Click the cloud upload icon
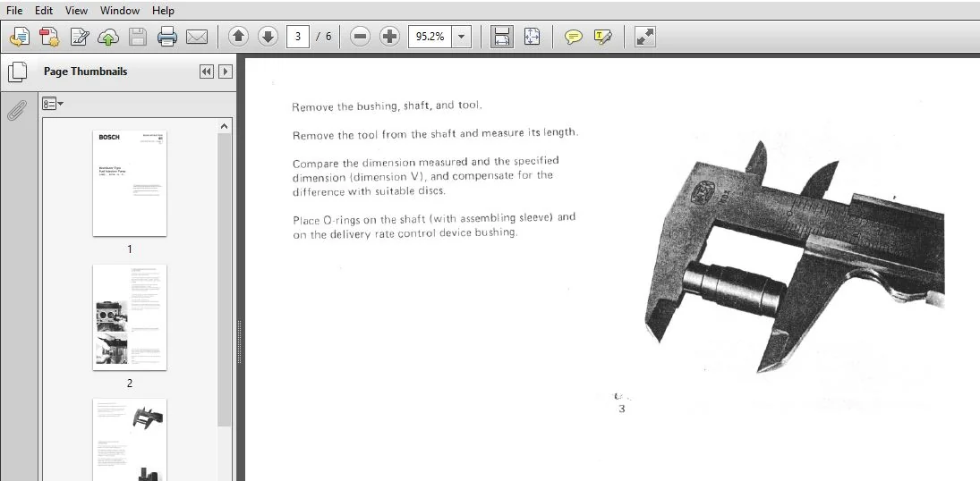 (109, 37)
